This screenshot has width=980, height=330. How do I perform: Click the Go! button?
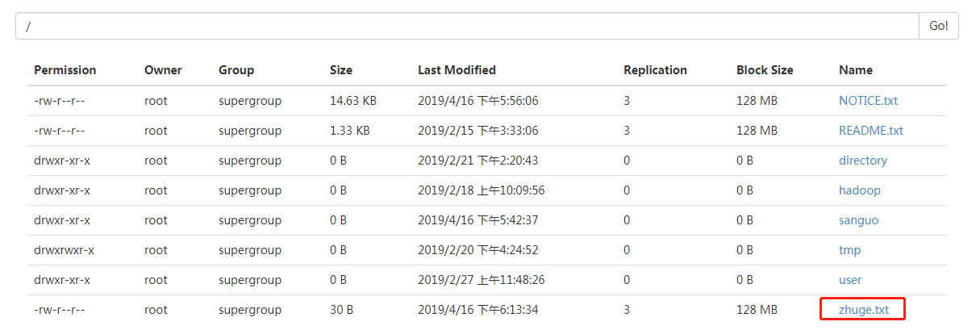[939, 26]
